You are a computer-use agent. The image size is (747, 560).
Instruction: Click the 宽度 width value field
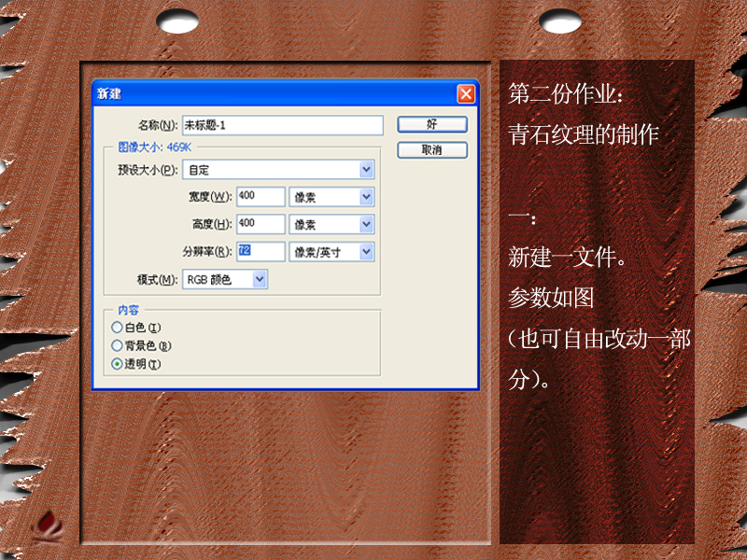pyautogui.click(x=261, y=196)
